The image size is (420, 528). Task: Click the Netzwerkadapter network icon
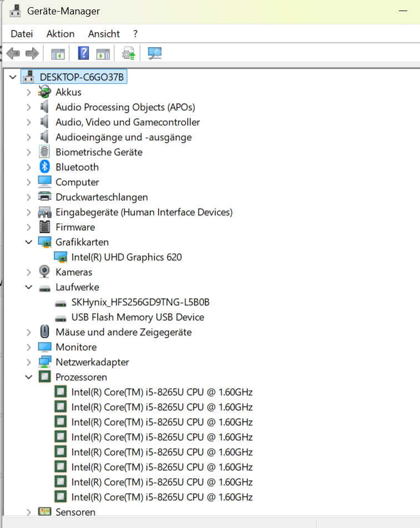44,362
